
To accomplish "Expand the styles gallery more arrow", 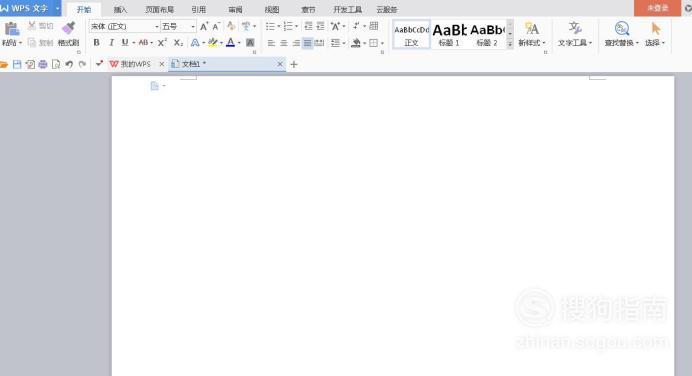I will pos(510,44).
